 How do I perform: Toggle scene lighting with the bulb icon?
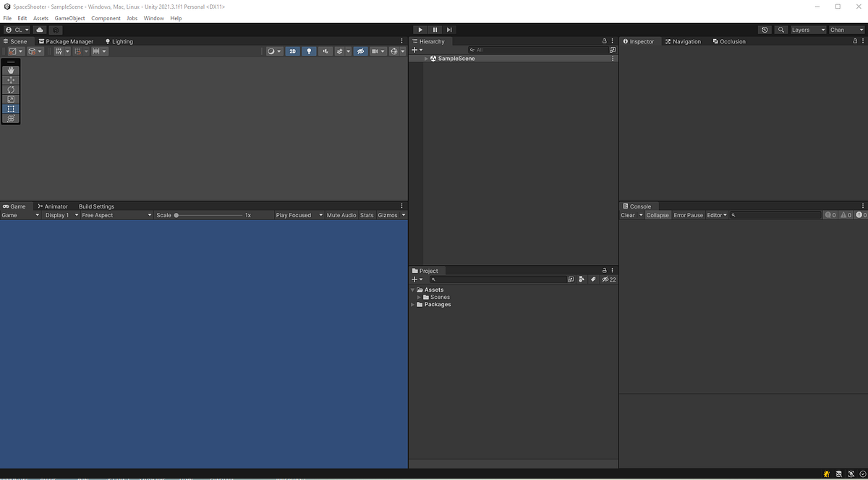pos(309,51)
